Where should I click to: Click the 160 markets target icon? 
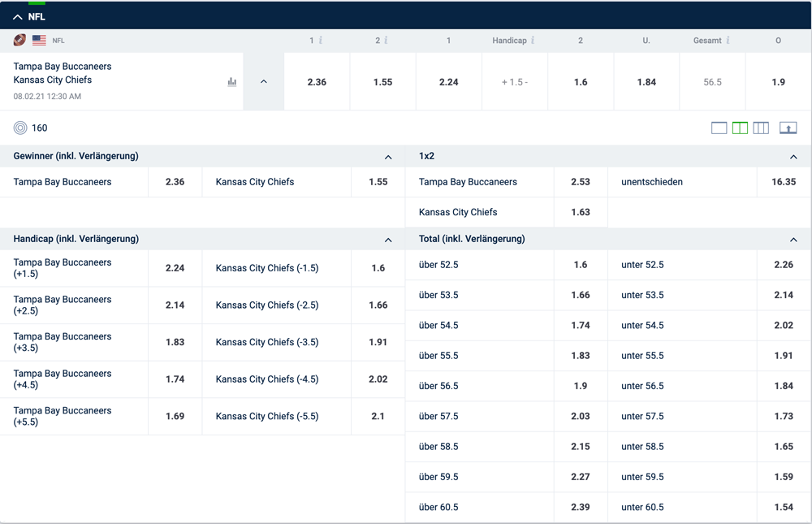tap(20, 128)
